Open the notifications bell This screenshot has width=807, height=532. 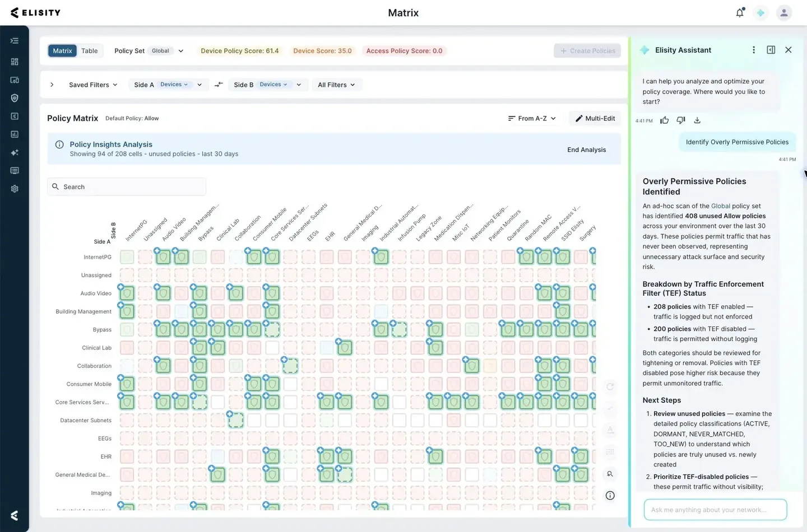pyautogui.click(x=740, y=12)
